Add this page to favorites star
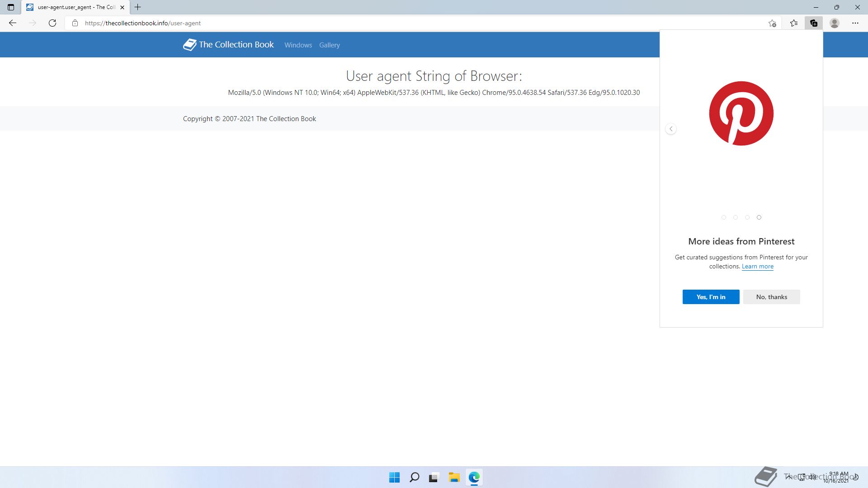868x488 pixels. 772,23
